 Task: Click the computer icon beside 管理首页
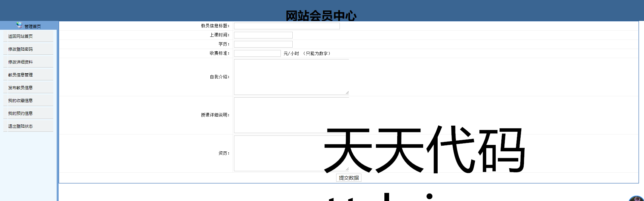[x=19, y=25]
